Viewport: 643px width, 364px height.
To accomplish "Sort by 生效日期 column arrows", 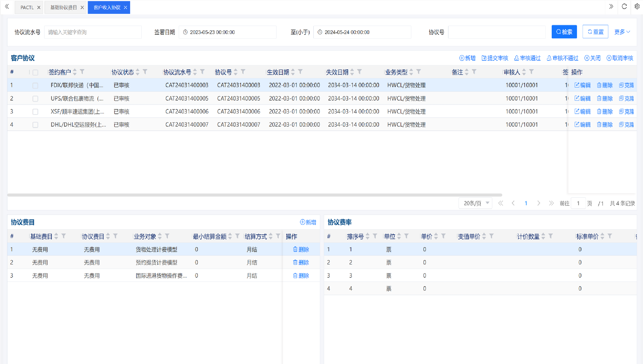I will tap(293, 72).
